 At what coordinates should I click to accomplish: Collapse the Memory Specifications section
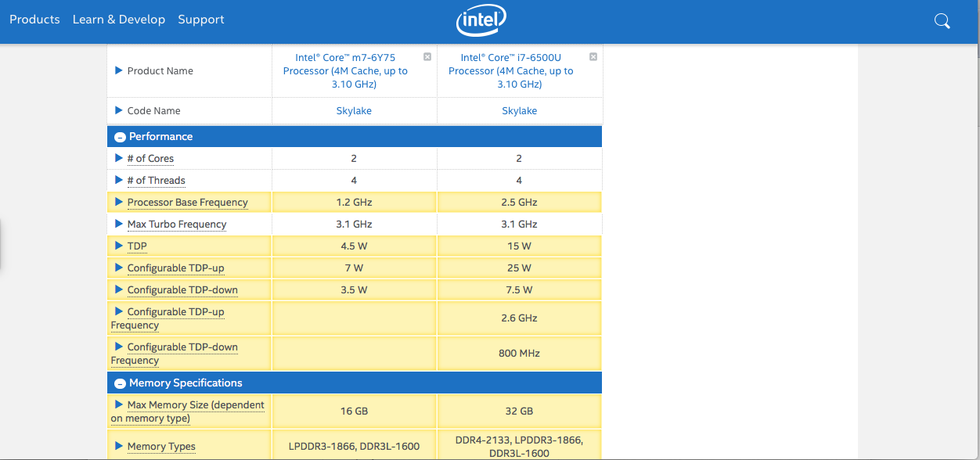point(120,383)
